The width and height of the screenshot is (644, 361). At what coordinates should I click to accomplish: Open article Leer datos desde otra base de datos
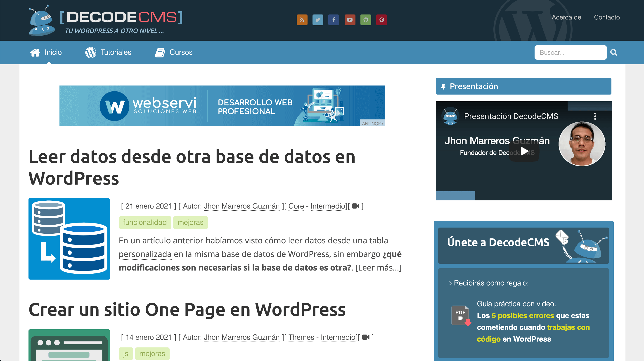[x=192, y=168]
